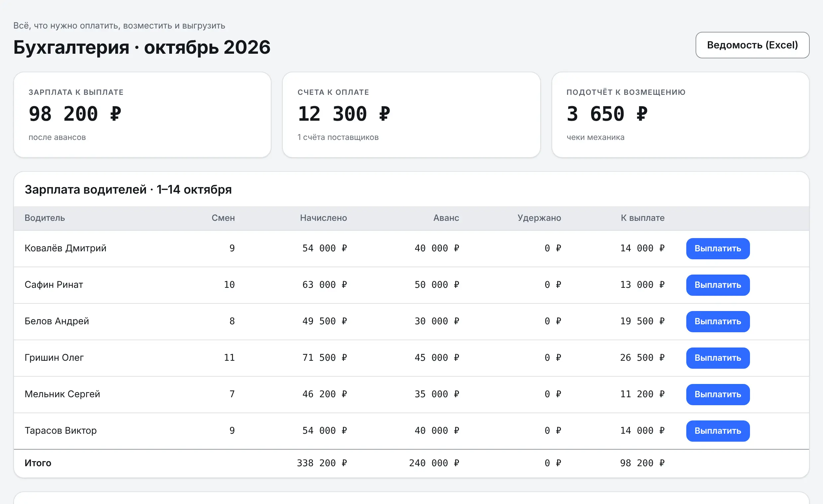Select the Зарплата водителей section title
This screenshot has width=823, height=504.
[128, 190]
